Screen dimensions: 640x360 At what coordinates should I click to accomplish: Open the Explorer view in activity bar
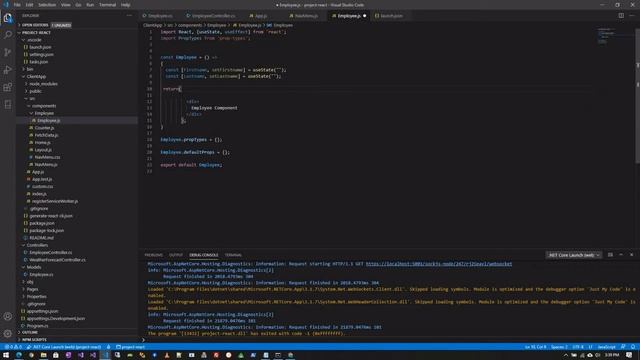(x=8, y=18)
